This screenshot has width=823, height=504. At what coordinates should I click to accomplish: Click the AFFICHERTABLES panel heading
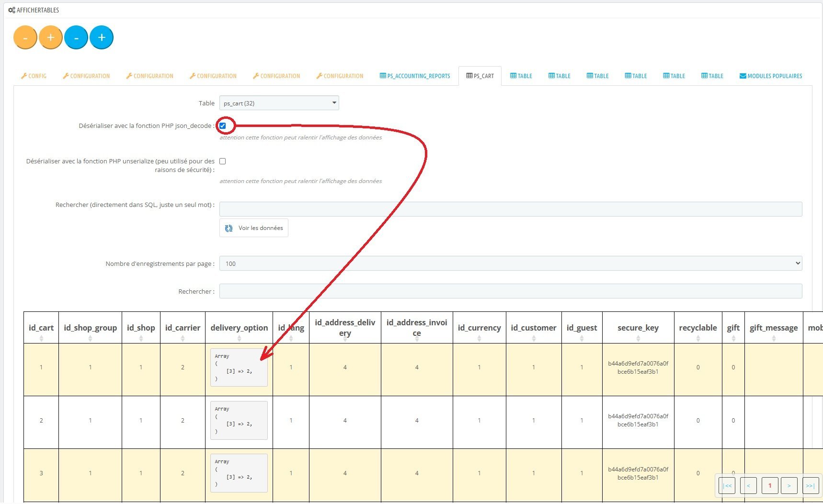34,10
